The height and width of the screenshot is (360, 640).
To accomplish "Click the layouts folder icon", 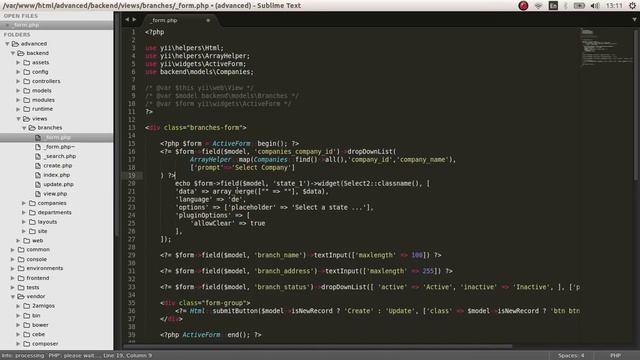I will pyautogui.click(x=33, y=222).
